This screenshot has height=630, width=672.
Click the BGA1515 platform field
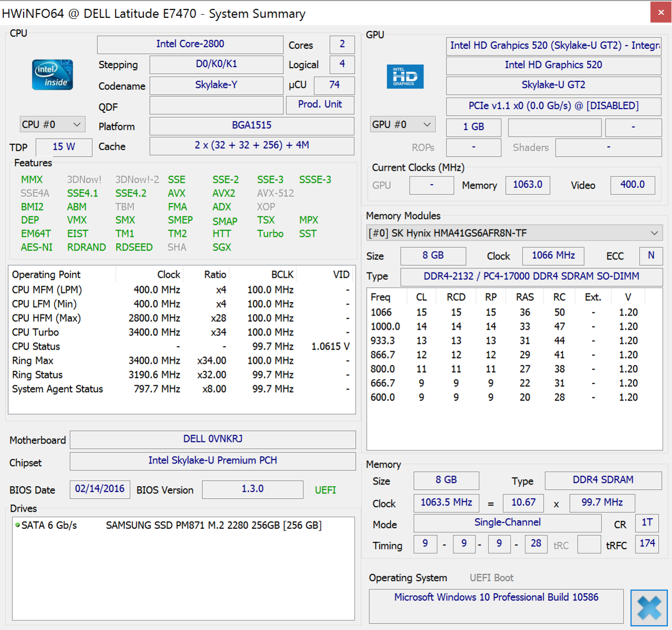click(x=252, y=125)
